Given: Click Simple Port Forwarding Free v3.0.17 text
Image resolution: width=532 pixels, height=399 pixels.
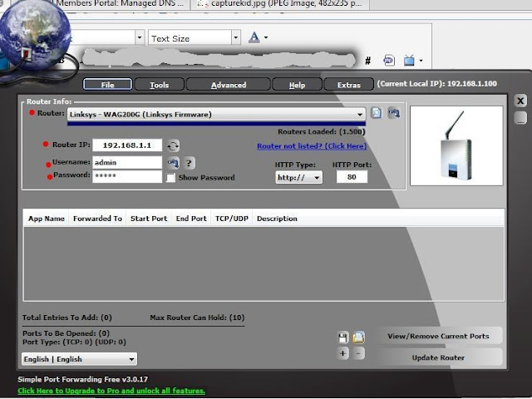Looking at the screenshot, I should (x=82, y=379).
